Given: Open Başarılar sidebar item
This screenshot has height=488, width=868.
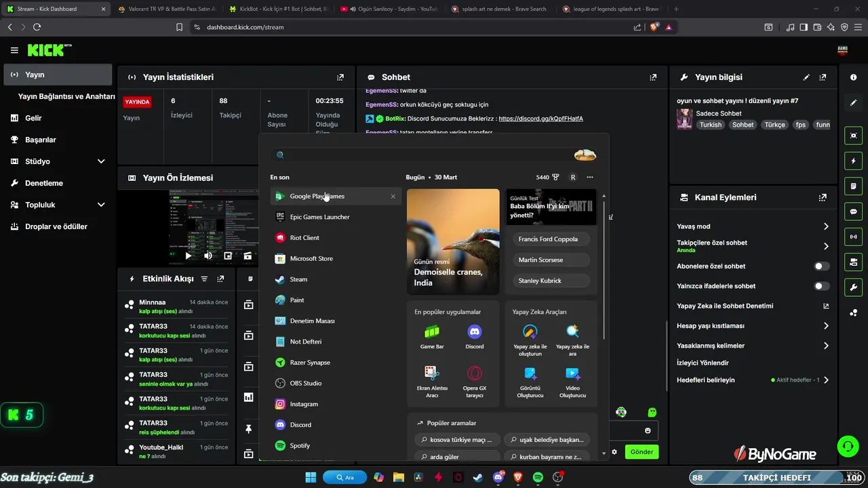Looking at the screenshot, I should [58, 140].
